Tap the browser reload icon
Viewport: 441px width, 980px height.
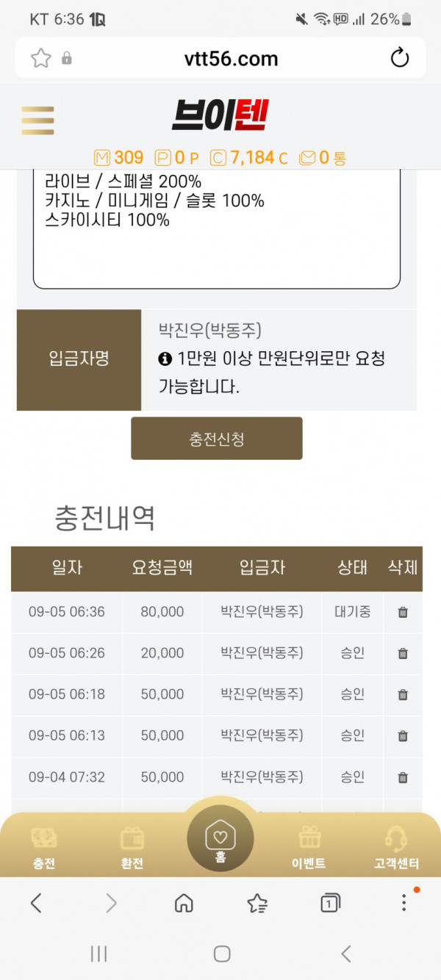pos(400,57)
